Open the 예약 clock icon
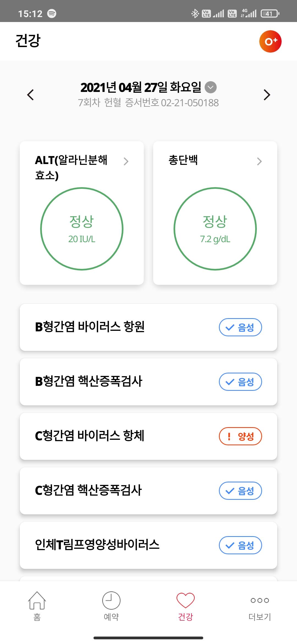The width and height of the screenshot is (297, 644). (x=111, y=601)
